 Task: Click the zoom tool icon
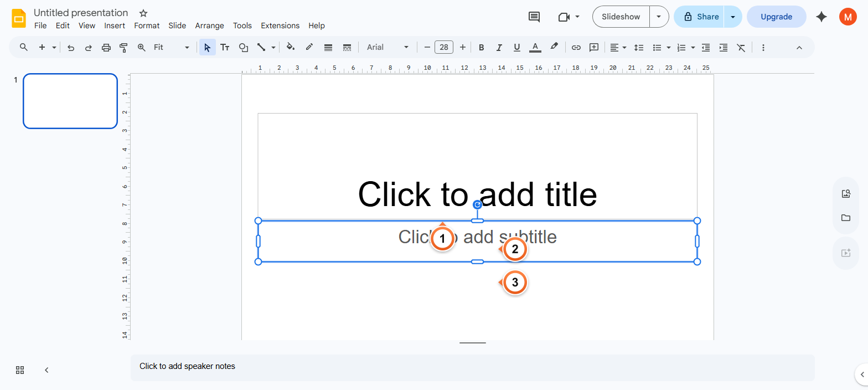[141, 48]
